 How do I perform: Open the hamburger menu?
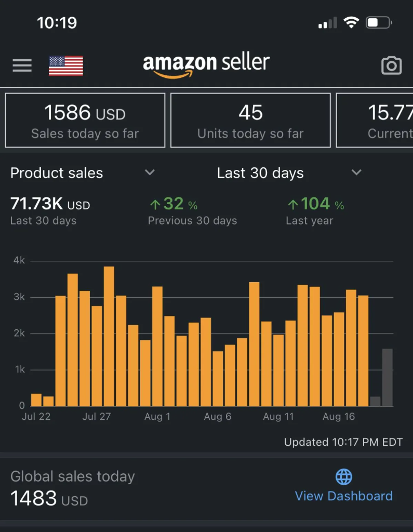point(22,65)
